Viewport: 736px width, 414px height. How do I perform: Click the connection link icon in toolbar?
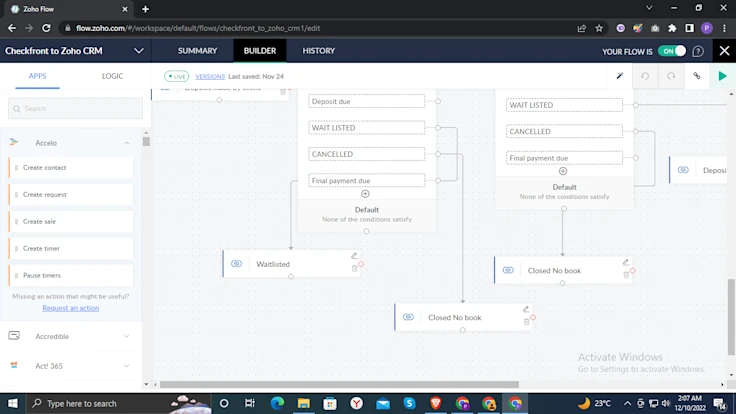(x=697, y=76)
